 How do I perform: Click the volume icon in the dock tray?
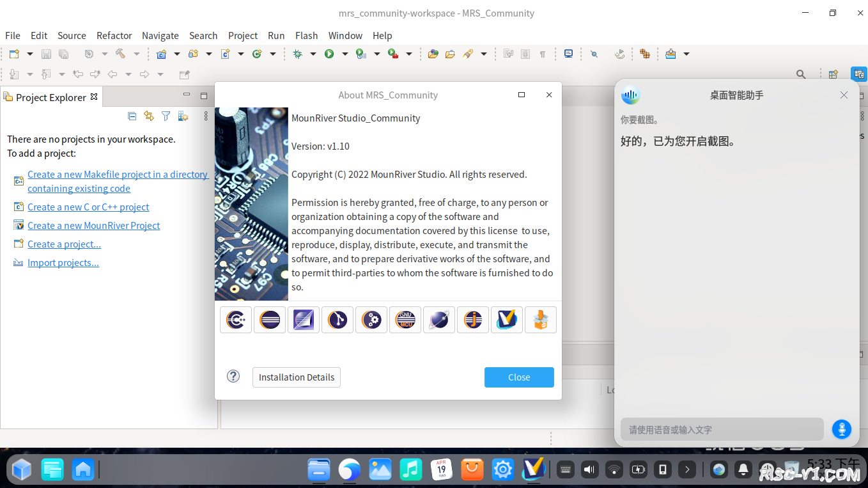(x=589, y=470)
